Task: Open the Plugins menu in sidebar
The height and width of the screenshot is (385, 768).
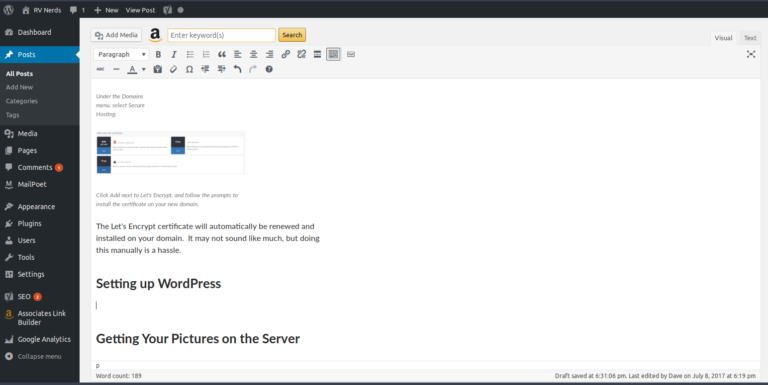Action: pyautogui.click(x=29, y=223)
